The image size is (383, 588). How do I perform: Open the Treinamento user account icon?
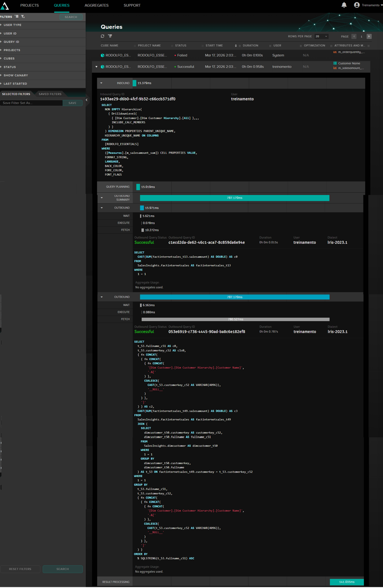tap(357, 5)
